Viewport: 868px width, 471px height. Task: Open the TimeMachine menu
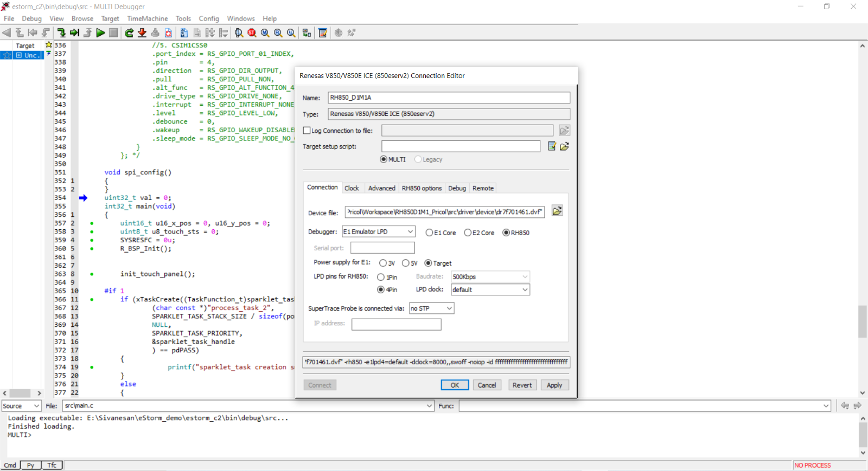pos(148,18)
